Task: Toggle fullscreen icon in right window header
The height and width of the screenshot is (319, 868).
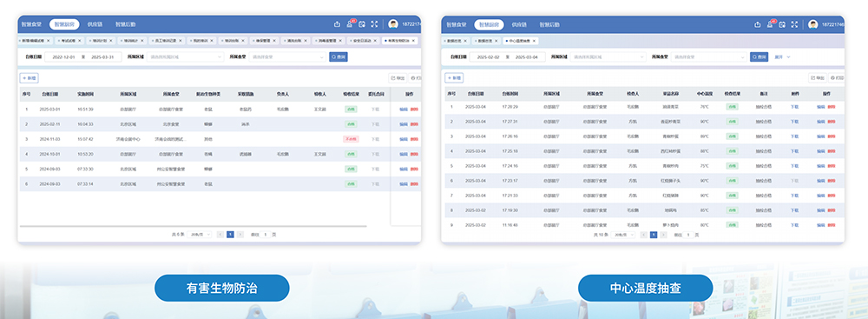Action: pyautogui.click(x=795, y=24)
